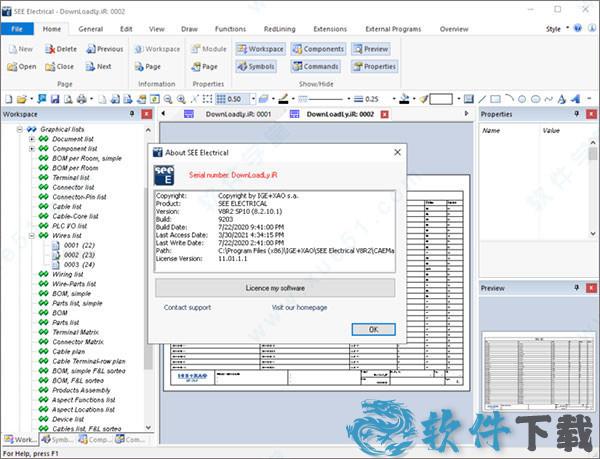Close the DownLoadLy.iR: 0002 document tab
Image resolution: width=600 pixels, height=459 pixels.
(385, 114)
